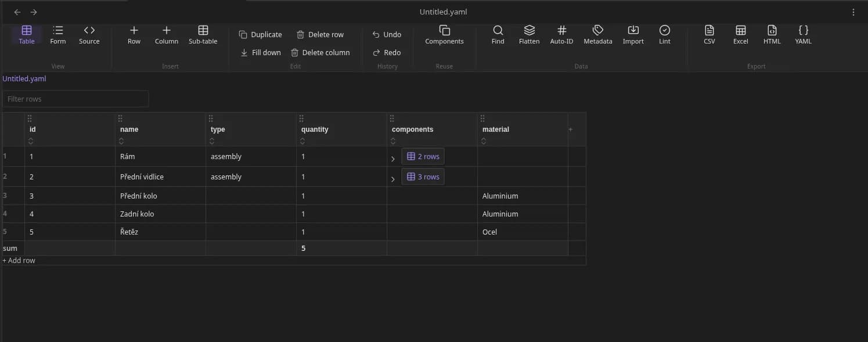Open the Untitled.yaml breadcrumb link

[24, 79]
